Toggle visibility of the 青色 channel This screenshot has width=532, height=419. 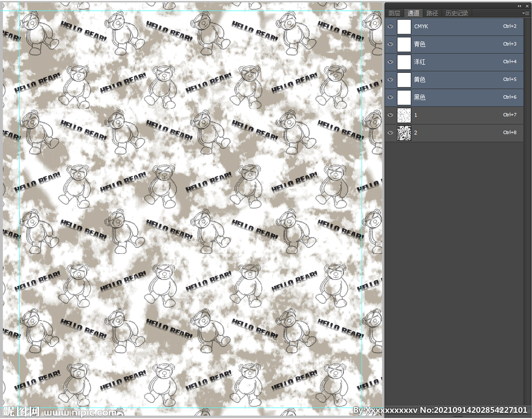point(390,44)
